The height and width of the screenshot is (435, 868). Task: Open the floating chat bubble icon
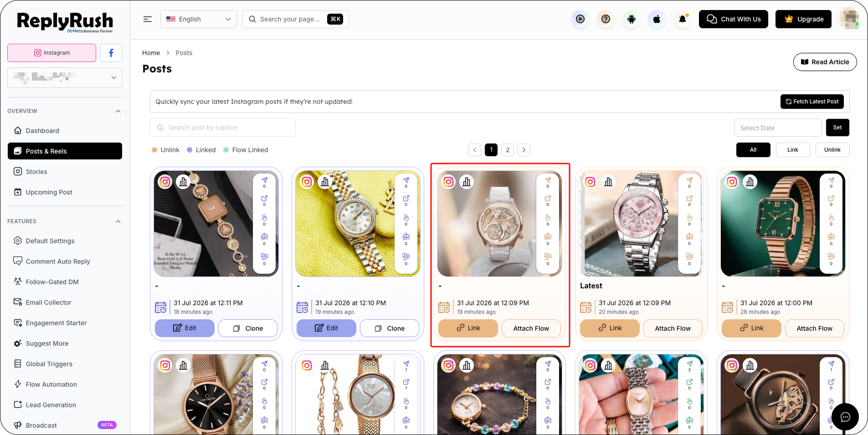pyautogui.click(x=845, y=417)
